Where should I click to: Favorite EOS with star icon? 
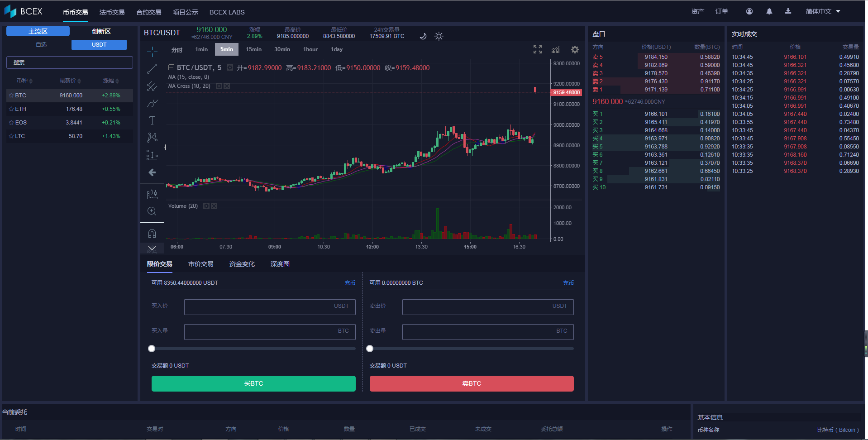pos(11,123)
